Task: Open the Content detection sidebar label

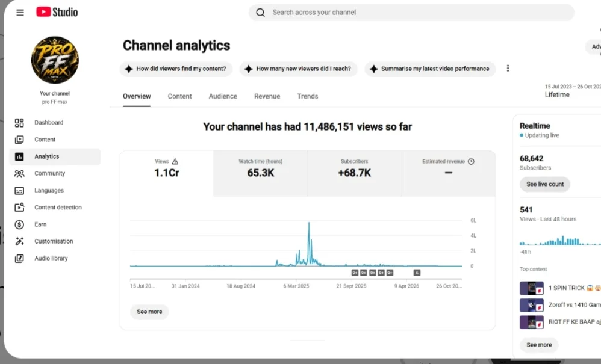Action: coord(58,207)
